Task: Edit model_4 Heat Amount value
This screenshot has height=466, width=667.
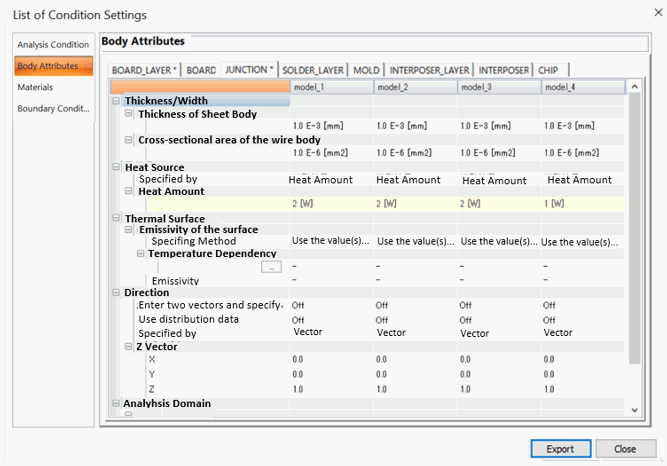Action: tap(583, 204)
